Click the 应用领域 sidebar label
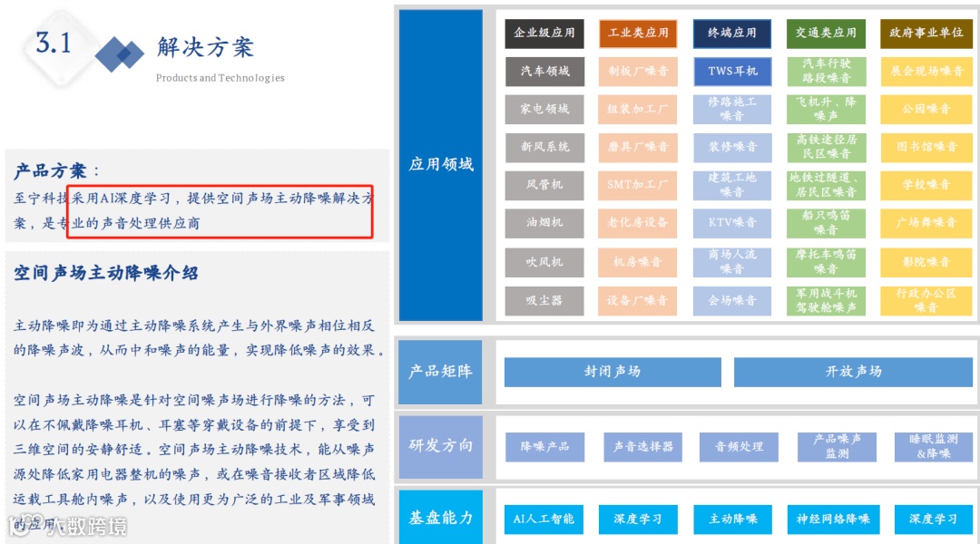980x544 pixels. coord(439,165)
